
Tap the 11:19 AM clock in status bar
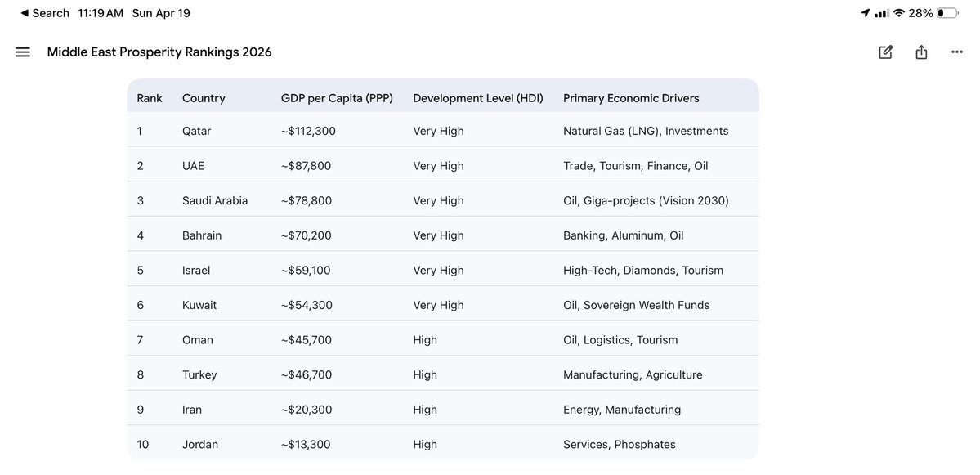click(x=101, y=13)
